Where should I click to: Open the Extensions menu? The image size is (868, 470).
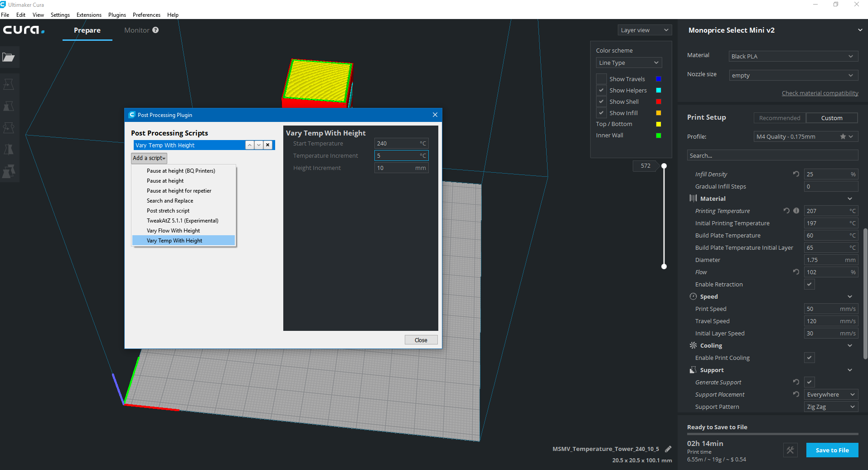[89, 15]
